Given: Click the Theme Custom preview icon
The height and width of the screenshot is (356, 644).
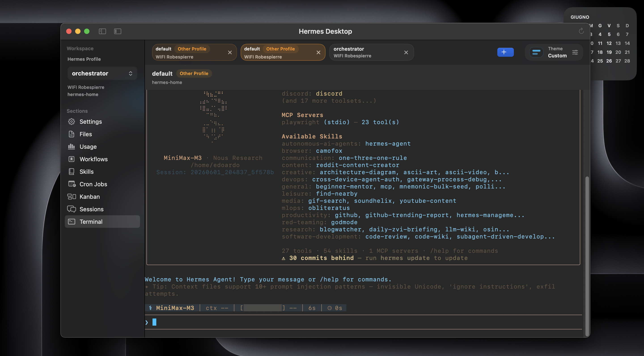Looking at the screenshot, I should coord(536,52).
